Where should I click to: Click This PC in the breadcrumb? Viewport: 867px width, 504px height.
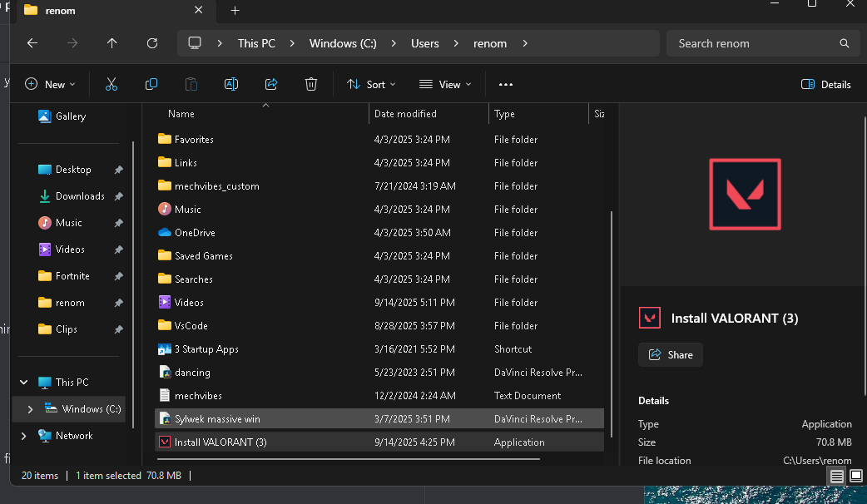point(256,43)
